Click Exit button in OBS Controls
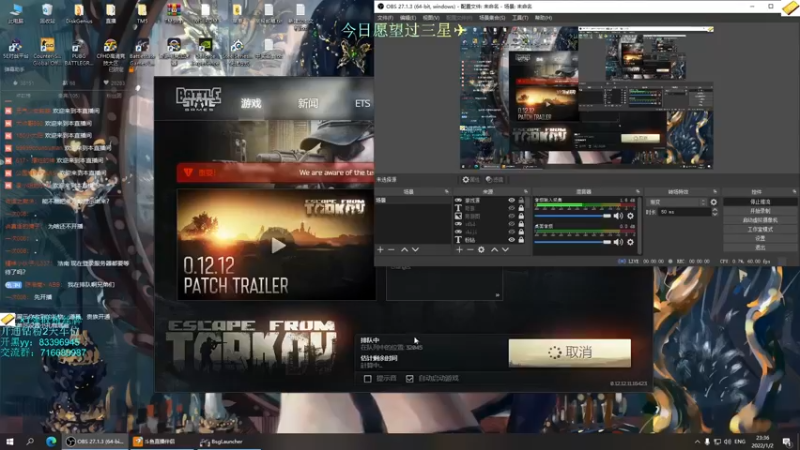The height and width of the screenshot is (450, 800). pyautogui.click(x=760, y=247)
